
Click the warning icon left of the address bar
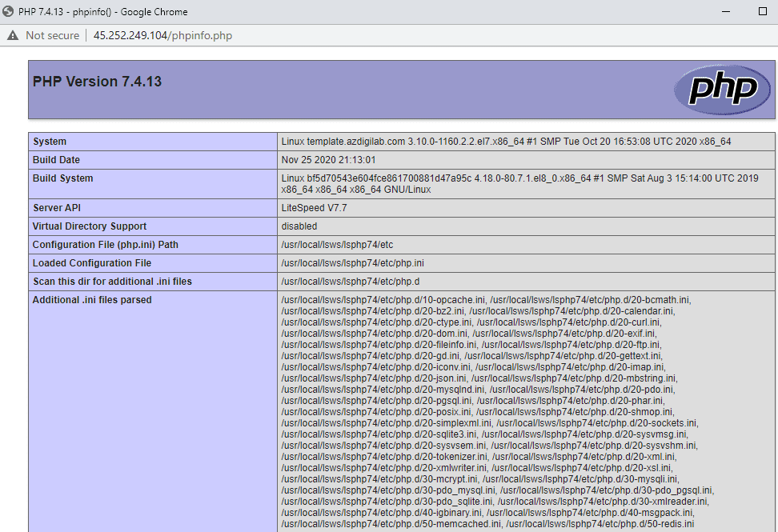12,35
